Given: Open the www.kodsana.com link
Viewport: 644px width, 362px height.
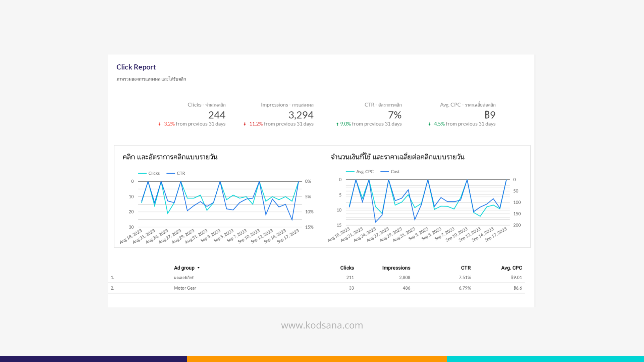Looking at the screenshot, I should 322,325.
